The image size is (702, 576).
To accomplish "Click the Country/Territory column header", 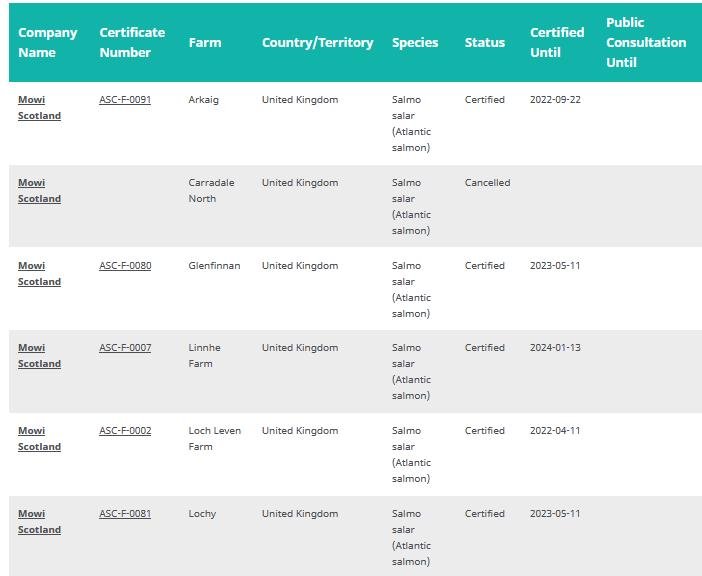I will pyautogui.click(x=317, y=43).
